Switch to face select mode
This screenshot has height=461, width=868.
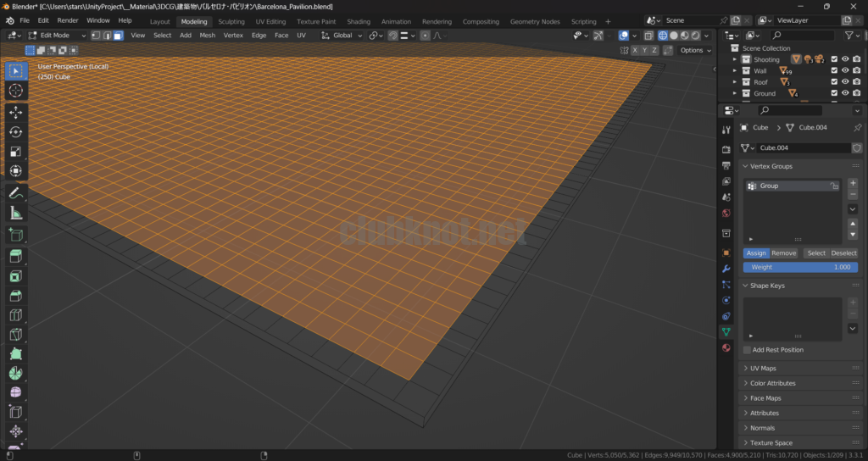click(x=118, y=36)
